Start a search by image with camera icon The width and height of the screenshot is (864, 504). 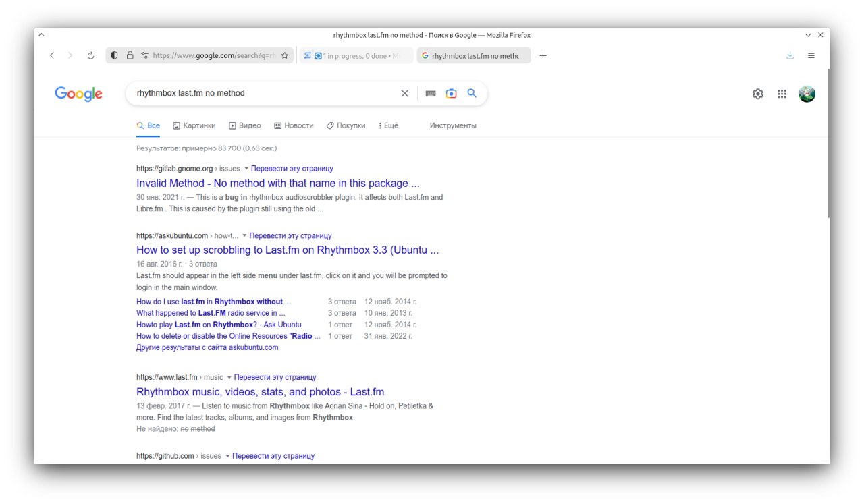(452, 94)
